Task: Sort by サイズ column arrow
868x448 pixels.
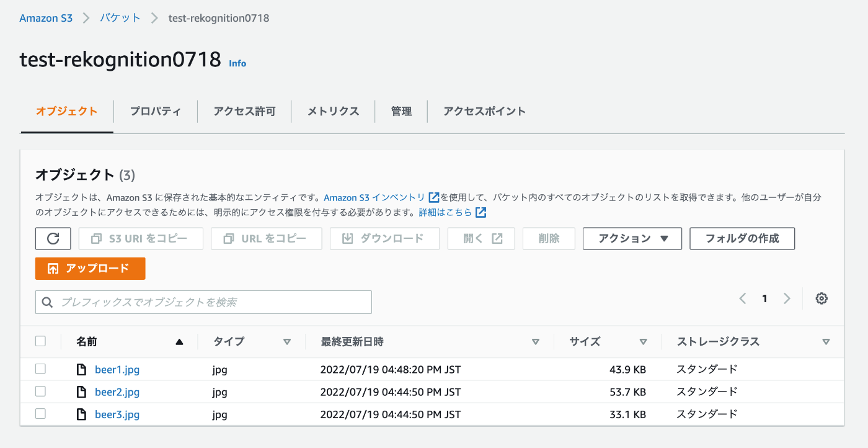Action: click(644, 342)
